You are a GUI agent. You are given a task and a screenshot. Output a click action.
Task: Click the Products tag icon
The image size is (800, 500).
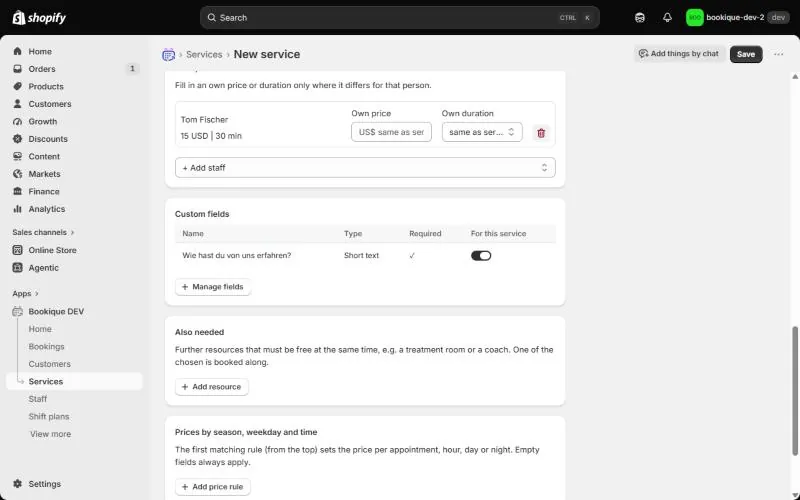click(x=18, y=86)
